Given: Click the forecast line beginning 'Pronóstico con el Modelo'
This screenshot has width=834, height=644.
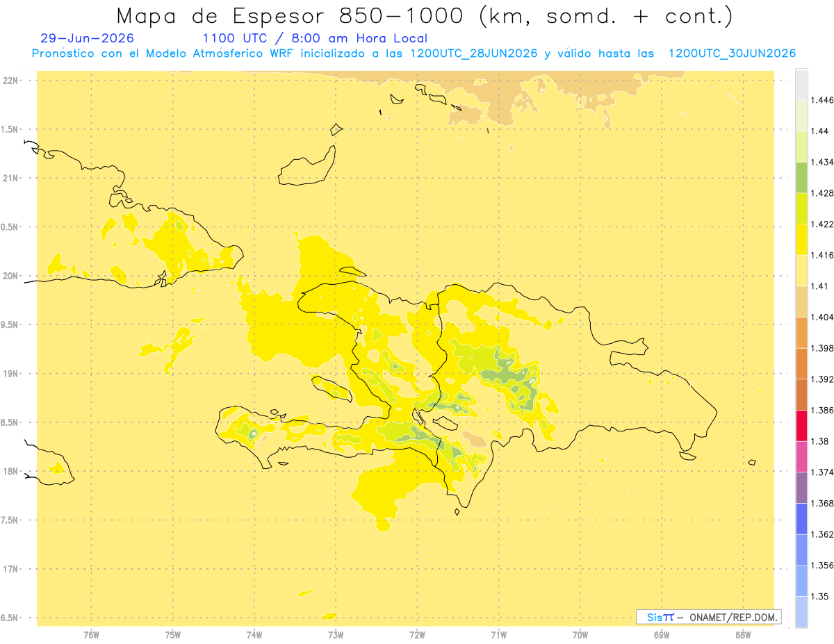Looking at the screenshot, I should point(414,53).
